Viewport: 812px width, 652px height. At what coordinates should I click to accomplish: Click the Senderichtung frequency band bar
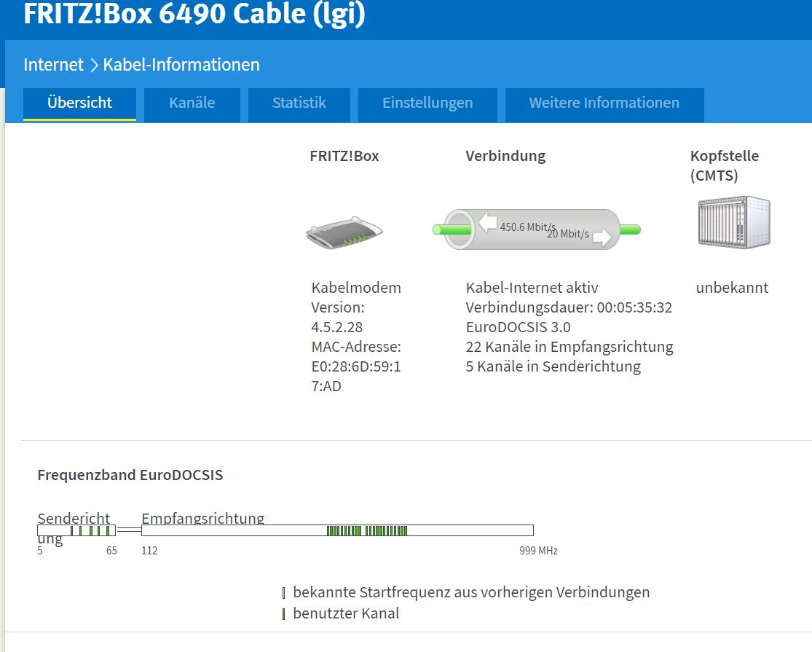[76, 530]
